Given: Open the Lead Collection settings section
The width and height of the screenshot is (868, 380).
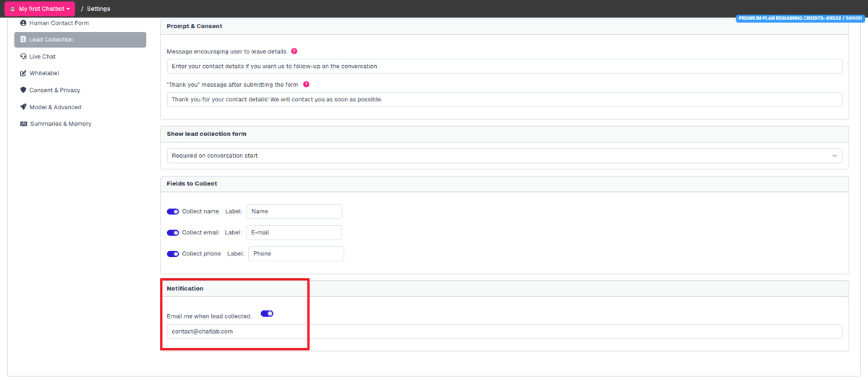Looking at the screenshot, I should coord(80,40).
